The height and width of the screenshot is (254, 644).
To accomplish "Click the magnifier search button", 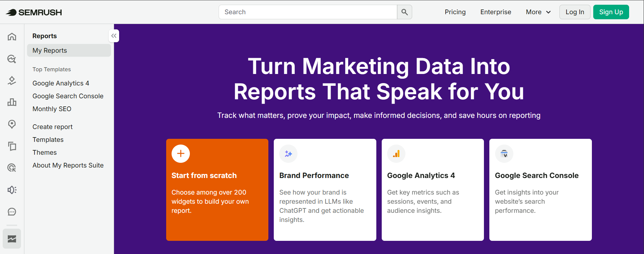I will coord(404,12).
